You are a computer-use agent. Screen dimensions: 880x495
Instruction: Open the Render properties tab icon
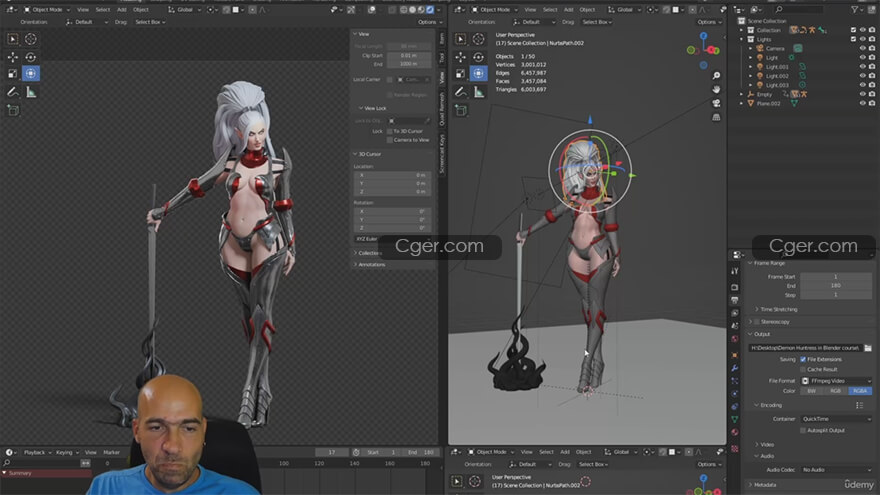point(735,287)
